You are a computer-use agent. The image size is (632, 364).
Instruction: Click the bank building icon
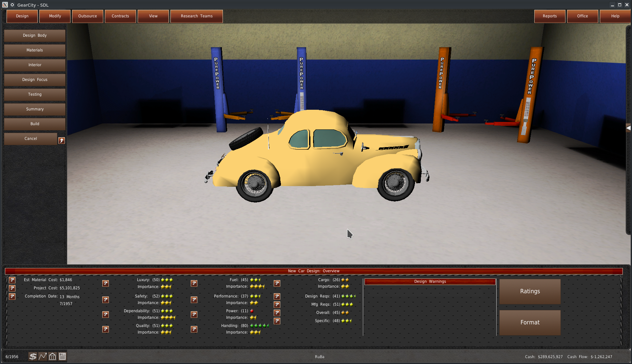52,356
